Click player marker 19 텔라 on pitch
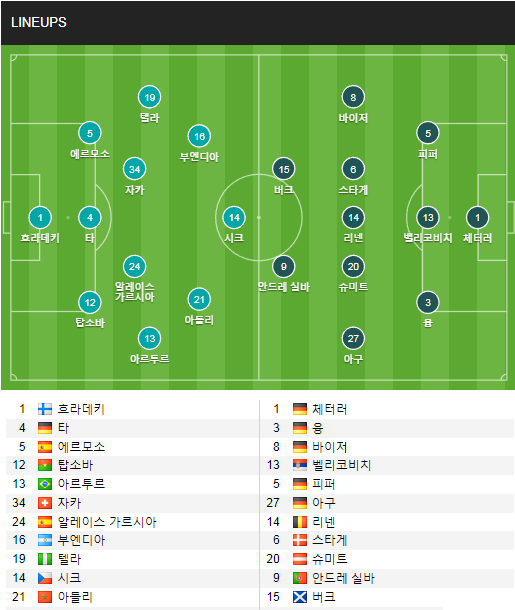This screenshot has height=610, width=515. point(150,97)
